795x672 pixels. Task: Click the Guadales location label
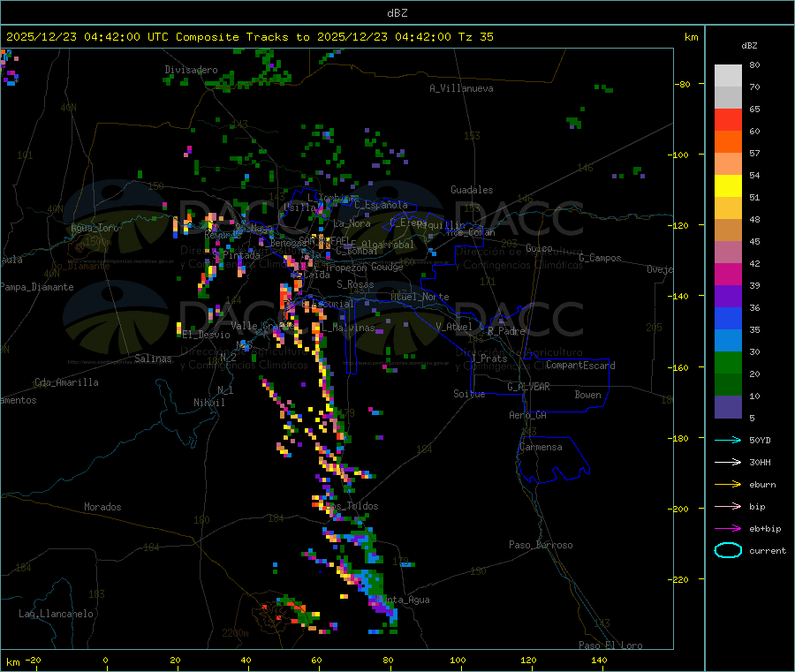(472, 190)
